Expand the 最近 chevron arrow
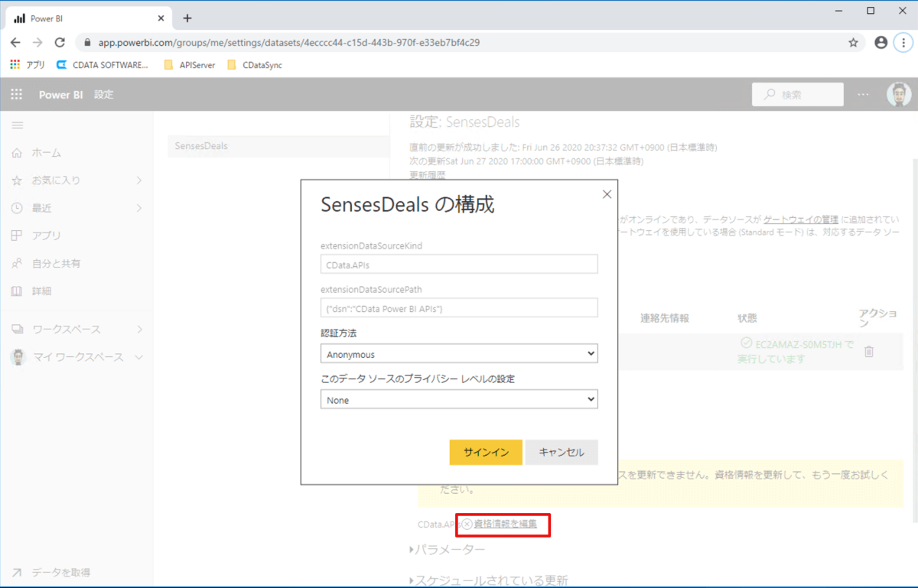 pyautogui.click(x=139, y=208)
